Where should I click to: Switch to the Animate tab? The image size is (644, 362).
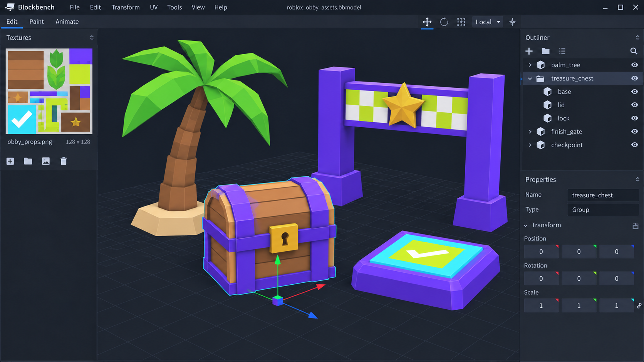click(67, 22)
